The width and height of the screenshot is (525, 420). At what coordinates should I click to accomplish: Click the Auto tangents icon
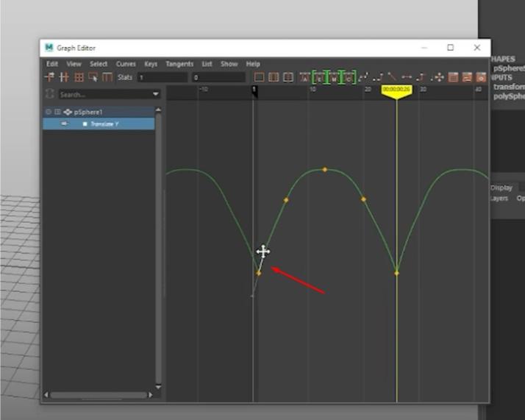(x=304, y=77)
